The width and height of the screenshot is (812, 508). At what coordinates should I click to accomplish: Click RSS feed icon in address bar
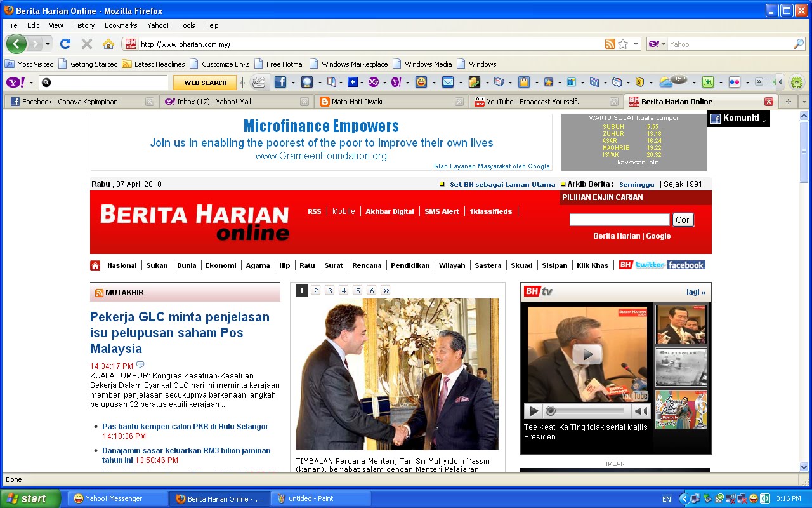click(610, 44)
